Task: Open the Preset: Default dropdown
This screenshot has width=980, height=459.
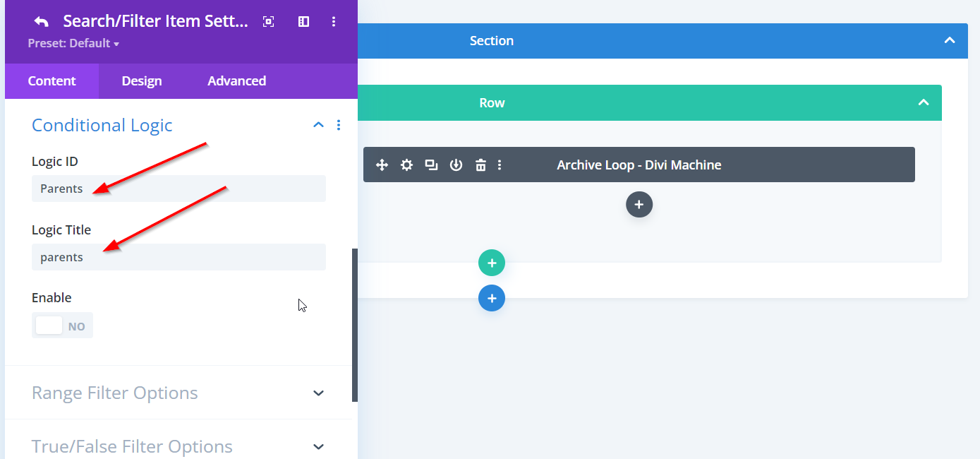Action: 73,44
